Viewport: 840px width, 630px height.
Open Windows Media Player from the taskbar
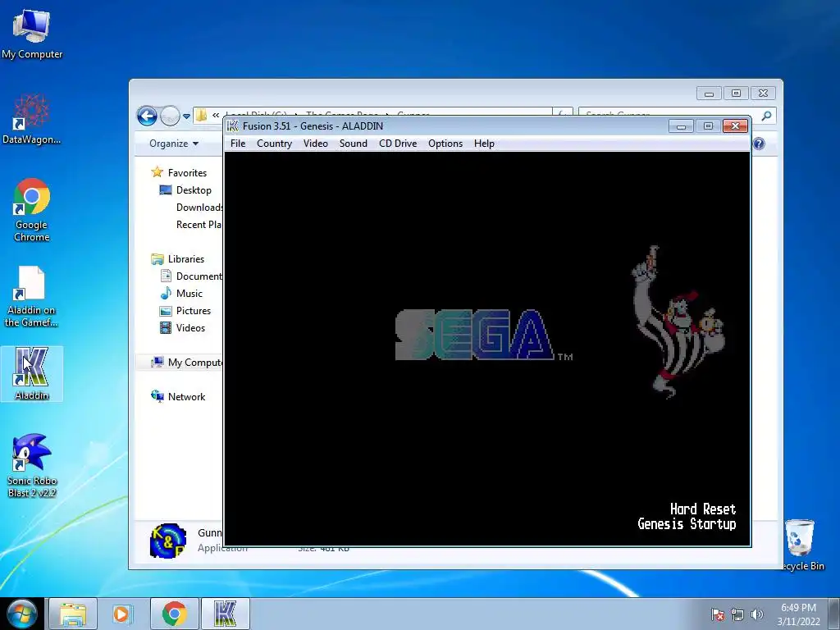pyautogui.click(x=123, y=614)
